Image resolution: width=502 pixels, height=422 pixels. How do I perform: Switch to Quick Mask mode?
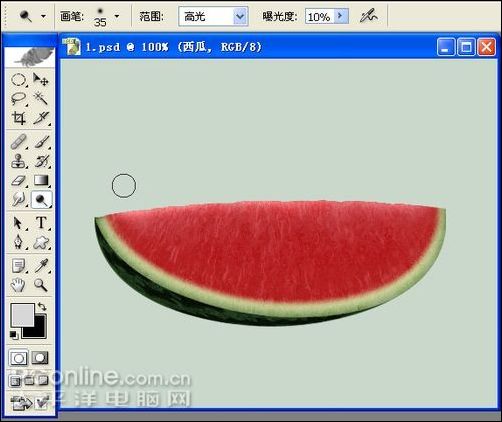click(40, 358)
